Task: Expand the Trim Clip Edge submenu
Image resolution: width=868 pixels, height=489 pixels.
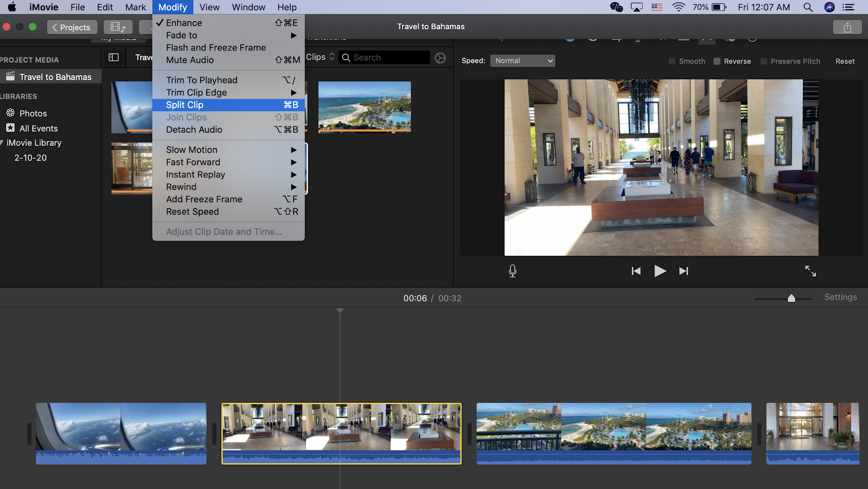Action: (228, 93)
